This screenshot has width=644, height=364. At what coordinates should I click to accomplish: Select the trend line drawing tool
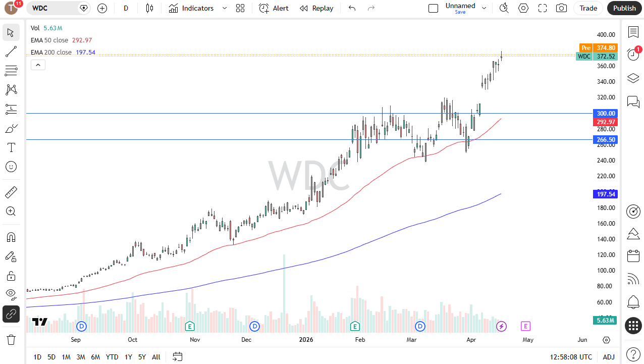(11, 51)
